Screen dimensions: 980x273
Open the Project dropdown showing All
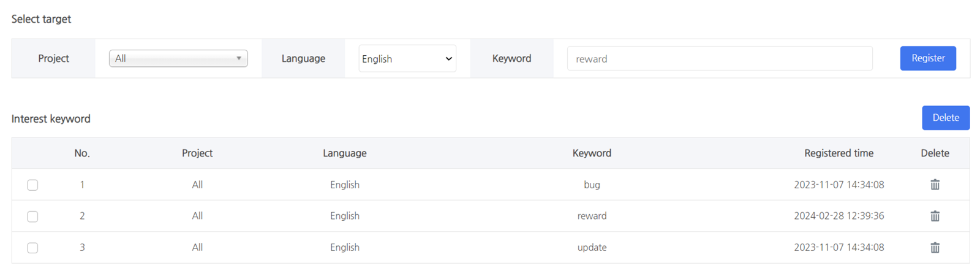pos(178,58)
